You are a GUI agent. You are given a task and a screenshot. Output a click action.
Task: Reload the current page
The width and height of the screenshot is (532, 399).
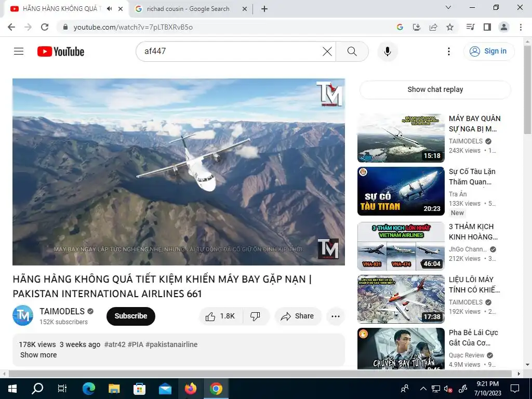pyautogui.click(x=45, y=27)
